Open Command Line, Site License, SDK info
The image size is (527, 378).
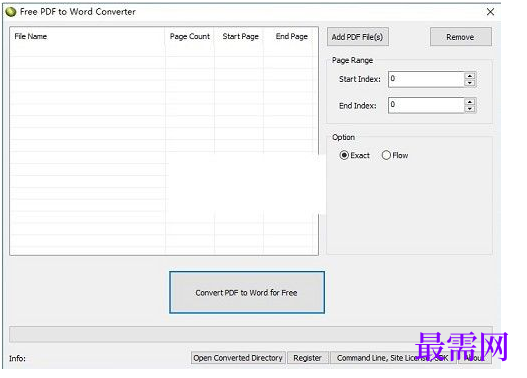pyautogui.click(x=393, y=358)
